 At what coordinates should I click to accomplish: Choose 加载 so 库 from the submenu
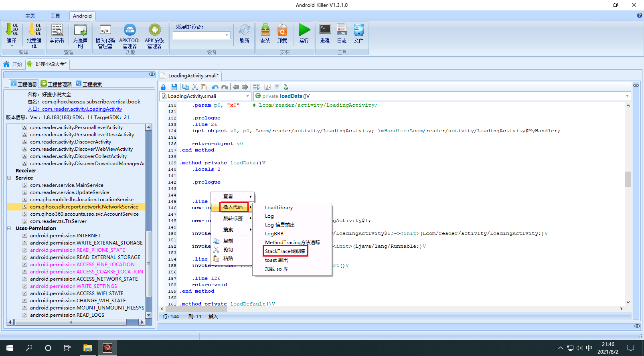pyautogui.click(x=276, y=269)
